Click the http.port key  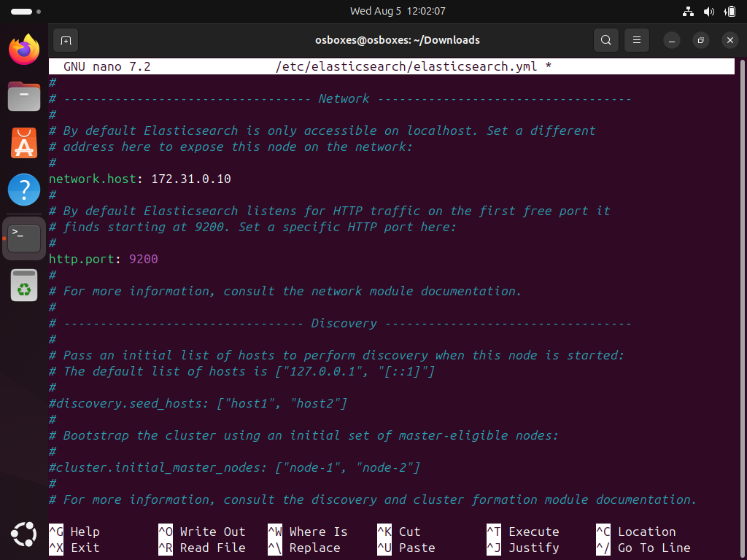coord(82,259)
